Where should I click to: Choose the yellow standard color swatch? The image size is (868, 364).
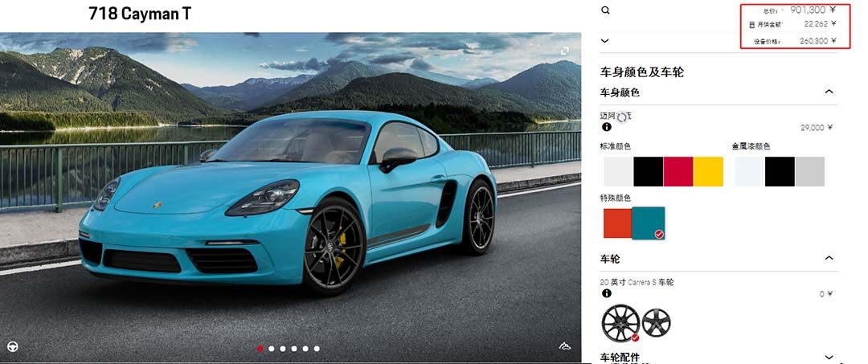coord(708,171)
